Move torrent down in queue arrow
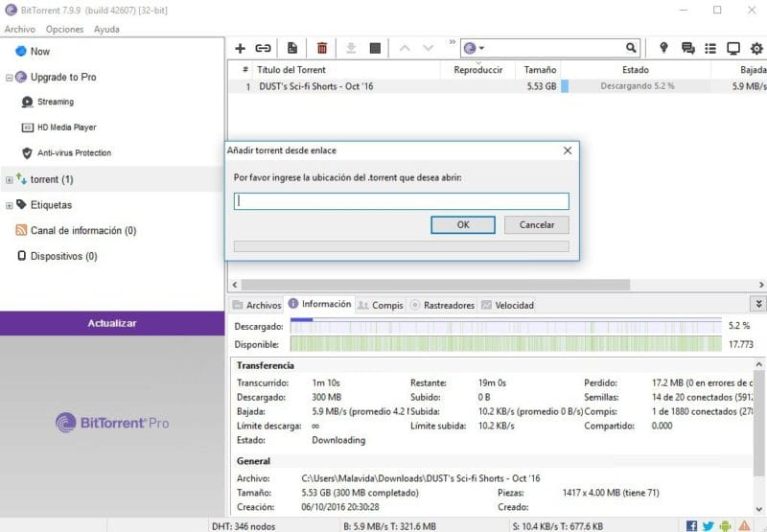The width and height of the screenshot is (767, 532). (x=428, y=48)
